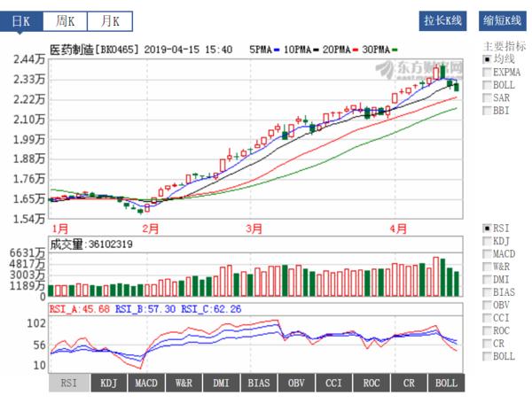Click the 1月 month axis label

pos(60,229)
